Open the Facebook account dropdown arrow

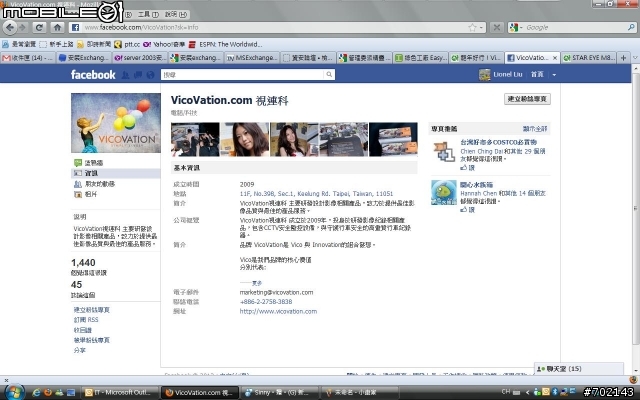click(x=554, y=75)
